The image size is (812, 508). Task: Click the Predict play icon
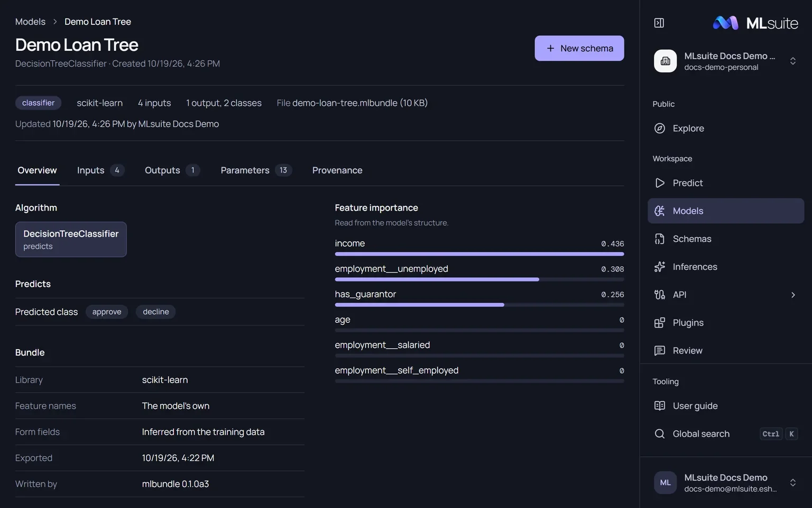pos(660,183)
